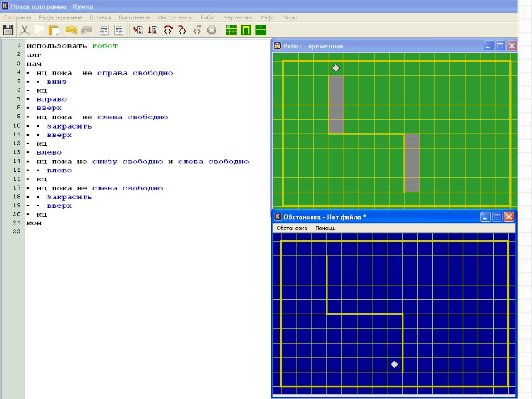Minimize the Робот - временная window
The image size is (532, 399).
488,46
